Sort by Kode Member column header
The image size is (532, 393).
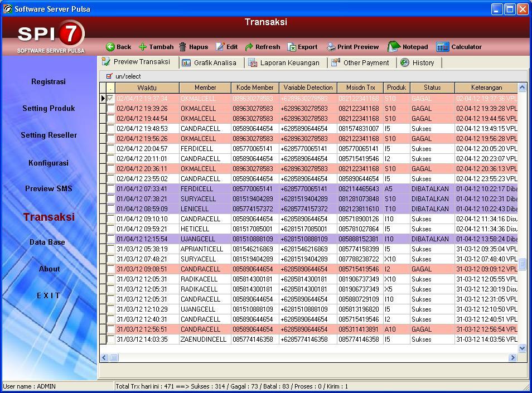tap(255, 88)
